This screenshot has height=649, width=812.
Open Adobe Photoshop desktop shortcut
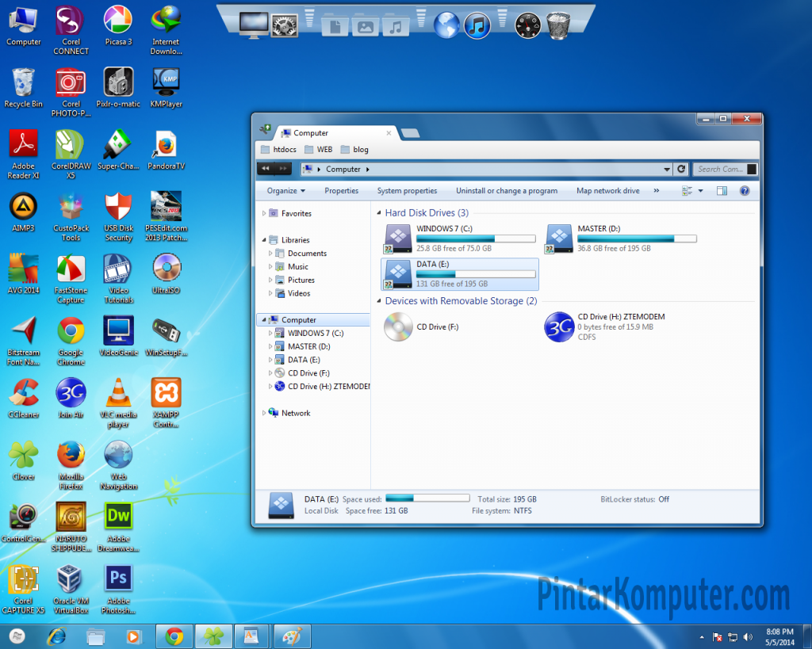point(118,589)
